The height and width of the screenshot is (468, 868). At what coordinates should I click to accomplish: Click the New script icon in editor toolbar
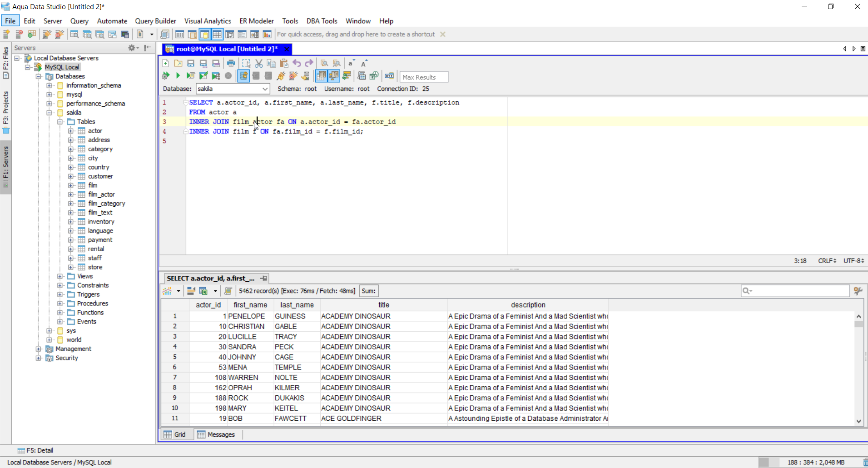166,64
